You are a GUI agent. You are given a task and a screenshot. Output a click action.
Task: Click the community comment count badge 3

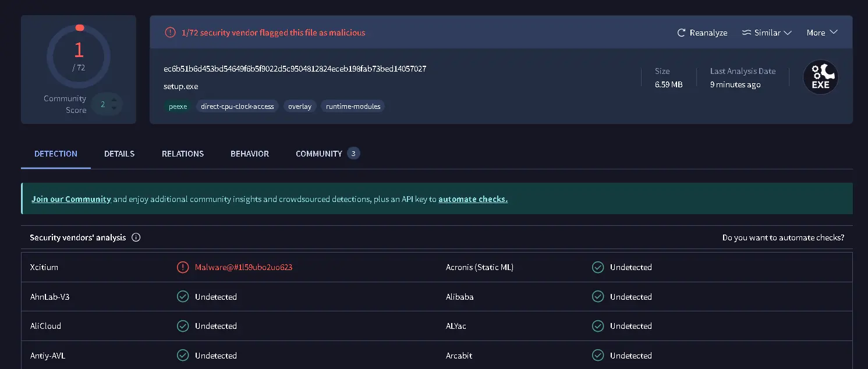(x=353, y=154)
